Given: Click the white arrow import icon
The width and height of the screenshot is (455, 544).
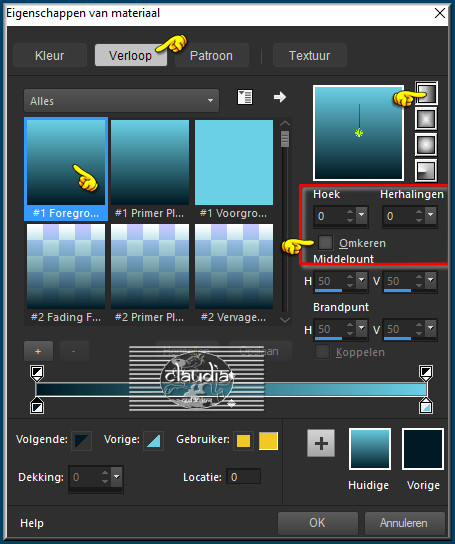Looking at the screenshot, I should [280, 97].
